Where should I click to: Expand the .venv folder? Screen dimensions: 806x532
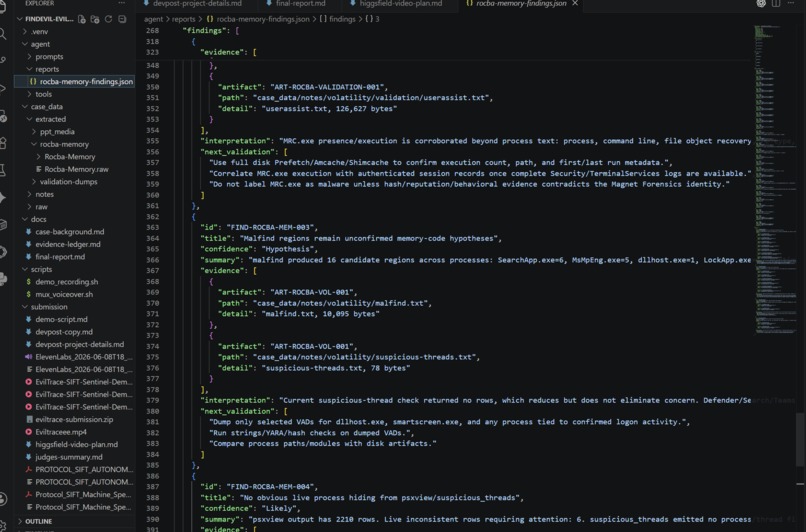click(75, 31)
